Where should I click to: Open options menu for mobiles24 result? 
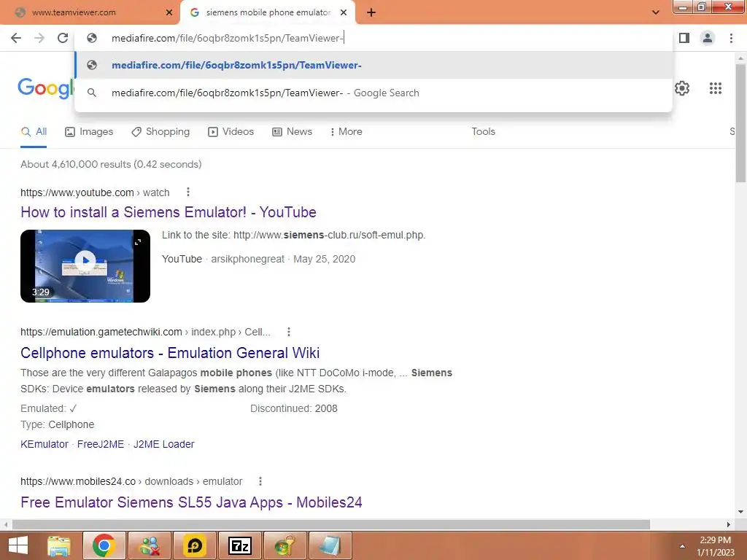click(260, 481)
